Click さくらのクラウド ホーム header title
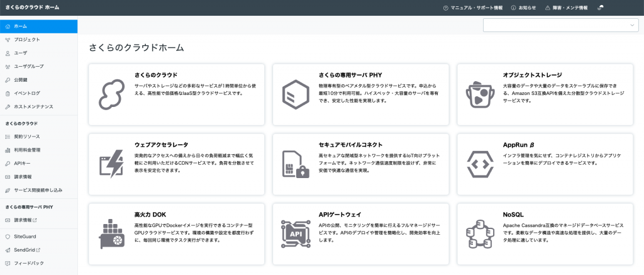The image size is (644, 275). 32,8
